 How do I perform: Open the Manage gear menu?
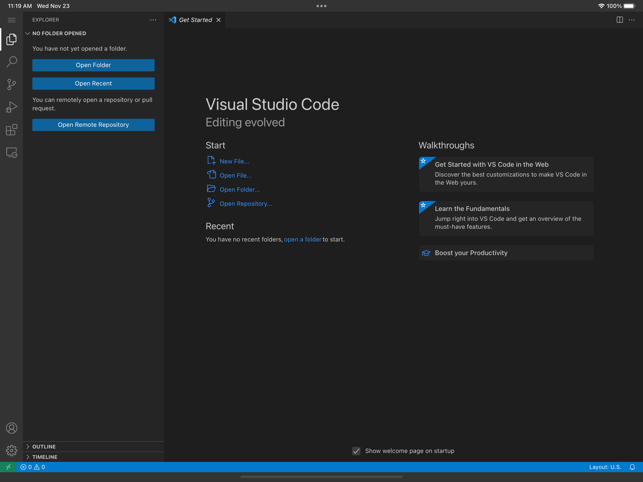(x=11, y=450)
